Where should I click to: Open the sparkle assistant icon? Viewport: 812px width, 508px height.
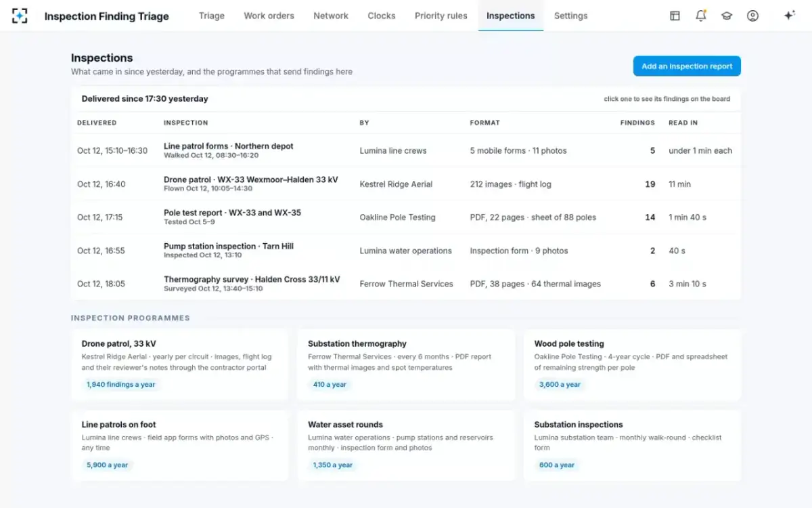(x=789, y=16)
